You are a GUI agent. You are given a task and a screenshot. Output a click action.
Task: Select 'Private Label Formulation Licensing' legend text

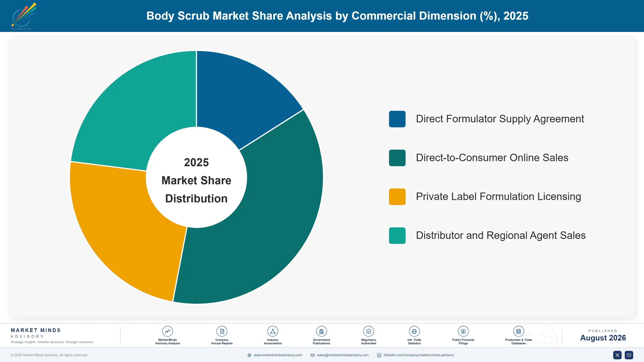point(498,197)
